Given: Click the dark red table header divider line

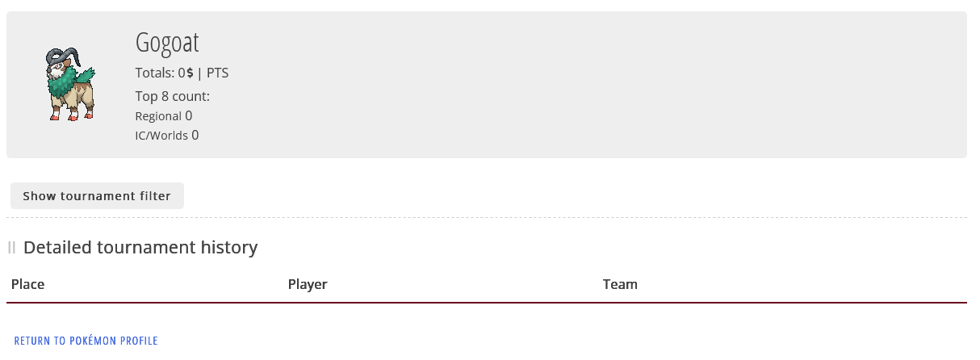Looking at the screenshot, I should [x=487, y=303].
